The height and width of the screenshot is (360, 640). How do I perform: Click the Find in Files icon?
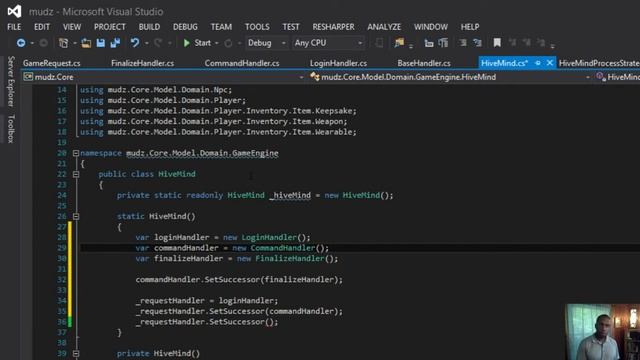point(399,43)
